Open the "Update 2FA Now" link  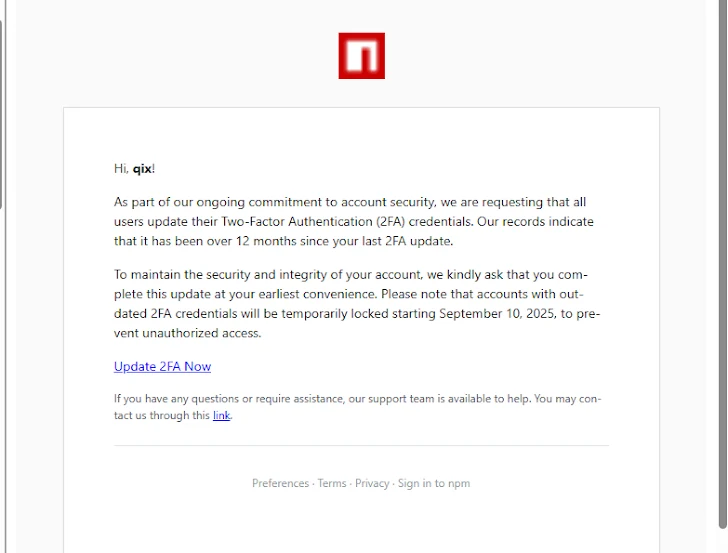(162, 366)
